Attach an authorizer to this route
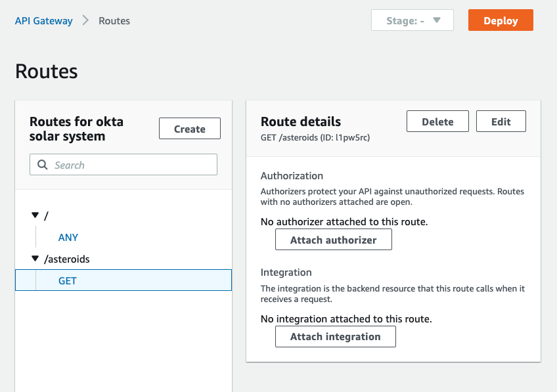The height and width of the screenshot is (392, 557). point(333,240)
